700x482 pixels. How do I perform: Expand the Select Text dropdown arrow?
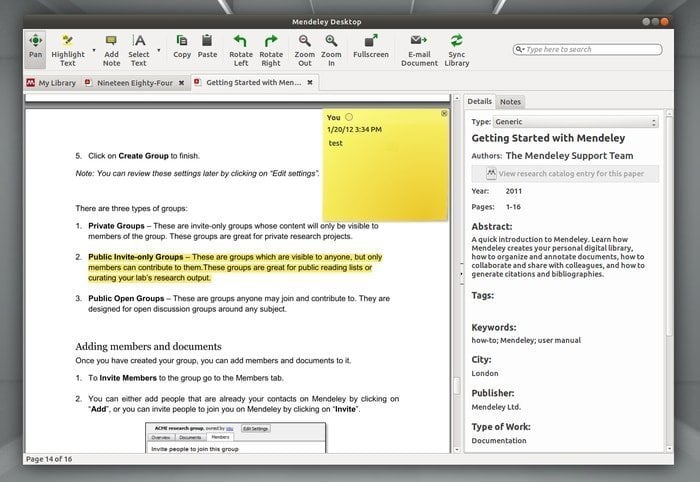158,50
